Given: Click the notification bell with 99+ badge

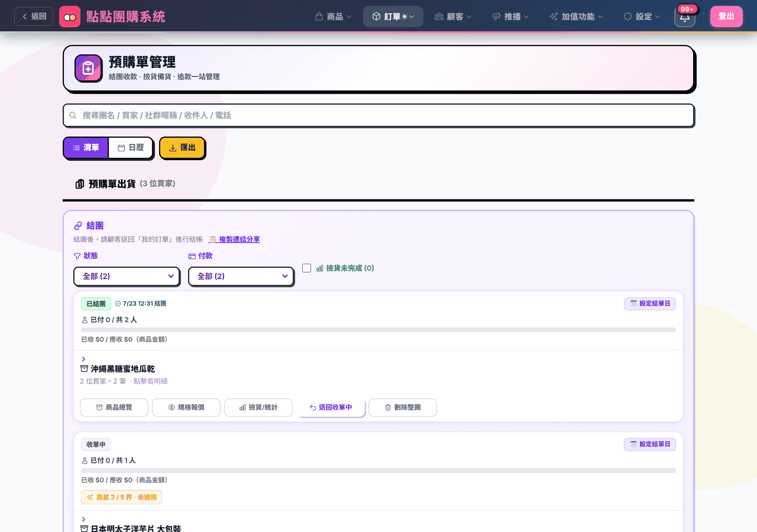Looking at the screenshot, I should (x=685, y=17).
